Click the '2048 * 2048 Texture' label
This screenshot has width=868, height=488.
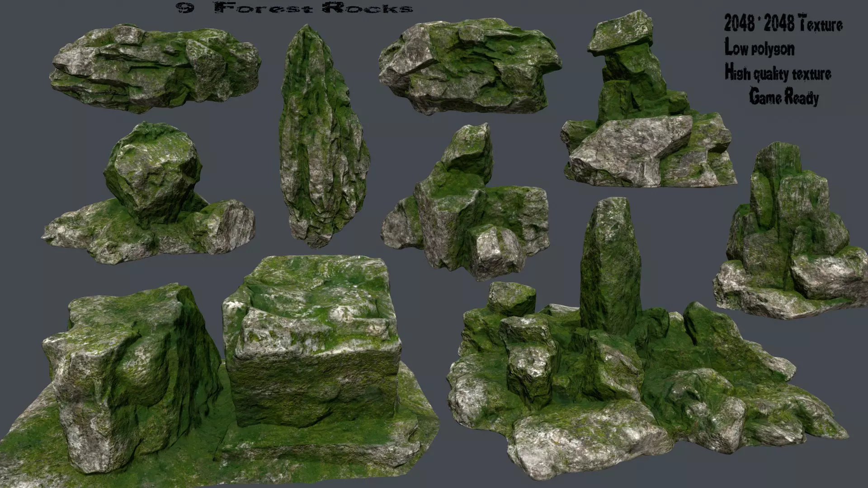[x=783, y=23]
